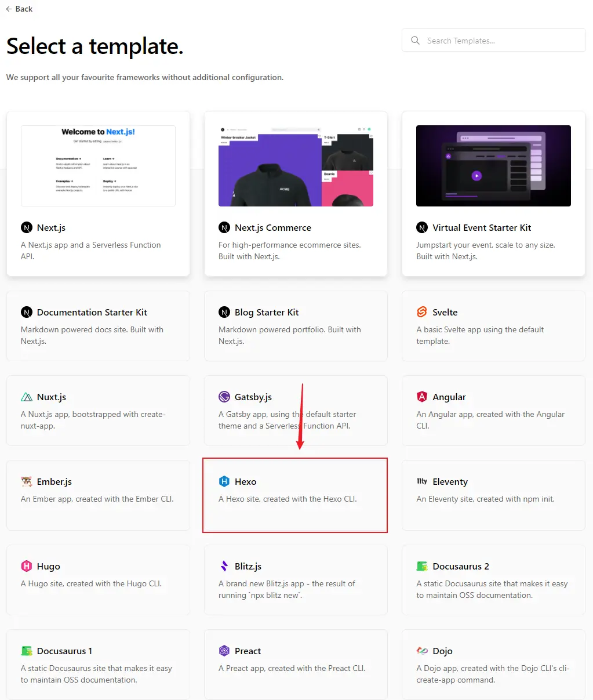Focus the Search Templates input field
Image resolution: width=593 pixels, height=700 pixels.
click(x=493, y=41)
